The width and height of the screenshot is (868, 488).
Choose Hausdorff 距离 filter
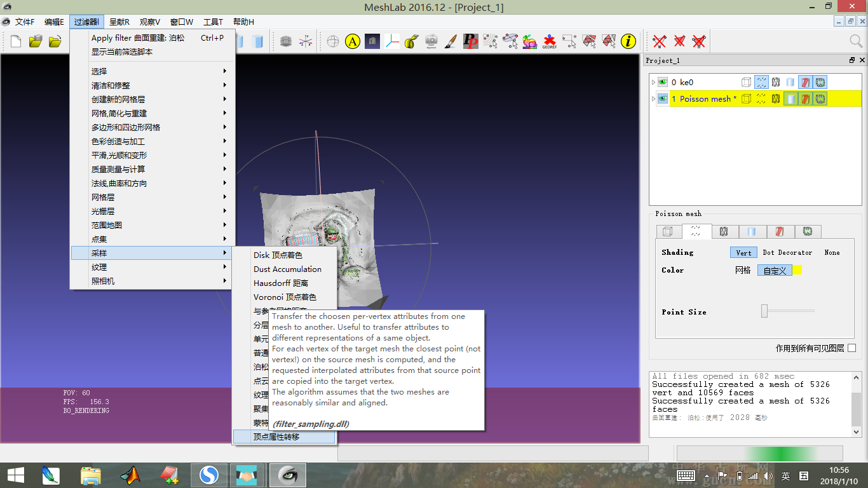click(283, 283)
